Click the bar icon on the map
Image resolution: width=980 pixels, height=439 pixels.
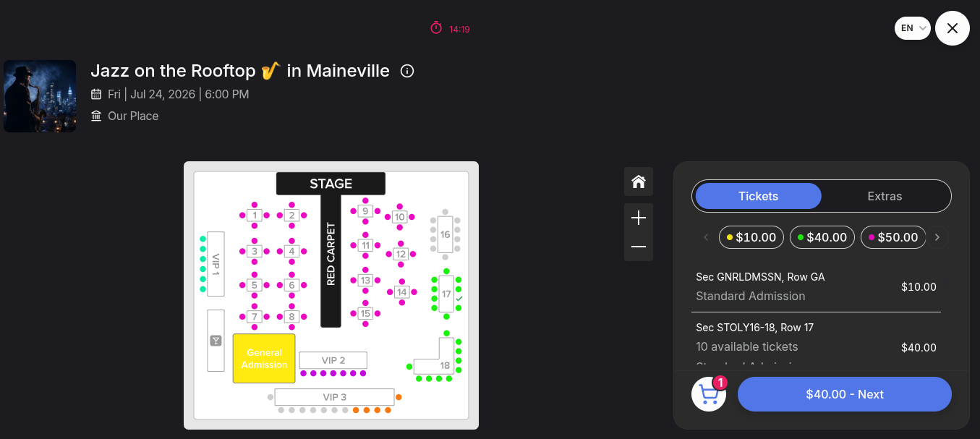pyautogui.click(x=216, y=341)
